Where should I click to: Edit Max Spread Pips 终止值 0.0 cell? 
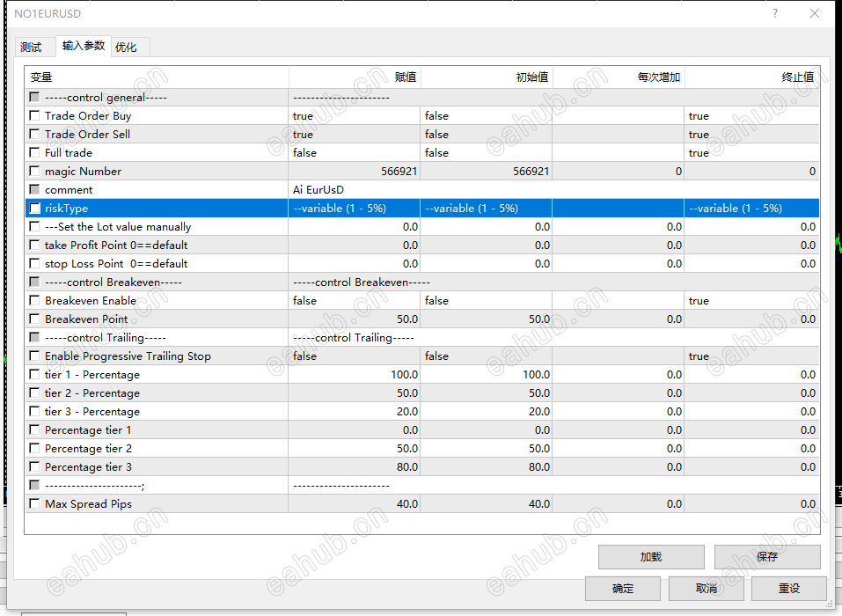751,503
